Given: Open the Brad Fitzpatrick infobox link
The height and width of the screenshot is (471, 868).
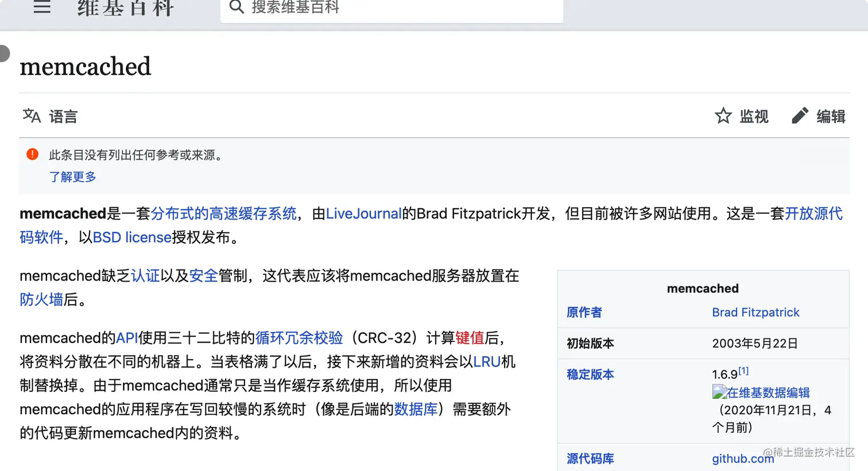Looking at the screenshot, I should coord(755,312).
